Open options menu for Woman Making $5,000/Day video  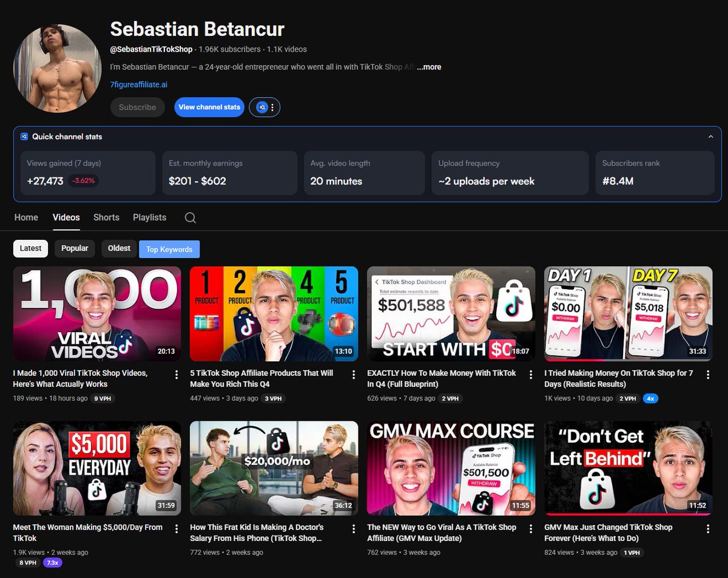pos(177,529)
